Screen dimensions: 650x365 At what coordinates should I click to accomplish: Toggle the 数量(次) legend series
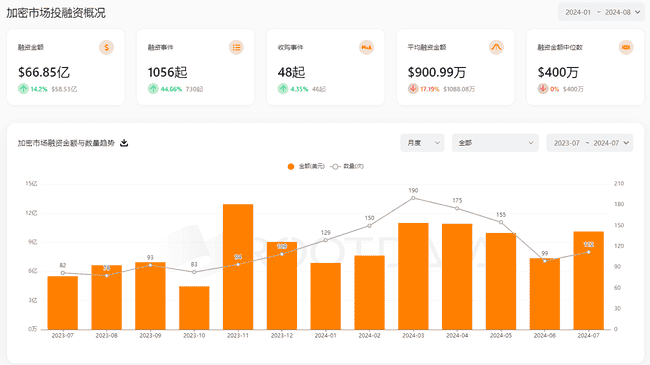coord(347,166)
